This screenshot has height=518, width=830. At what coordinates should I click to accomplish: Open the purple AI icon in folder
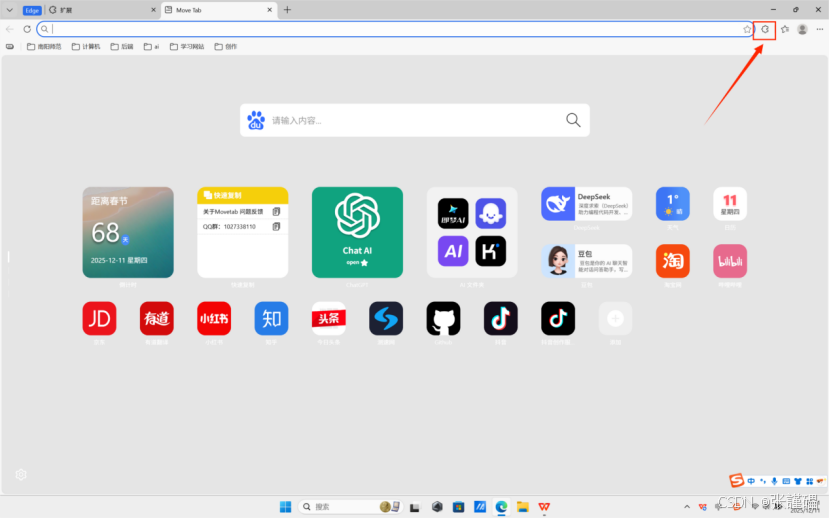click(x=453, y=251)
